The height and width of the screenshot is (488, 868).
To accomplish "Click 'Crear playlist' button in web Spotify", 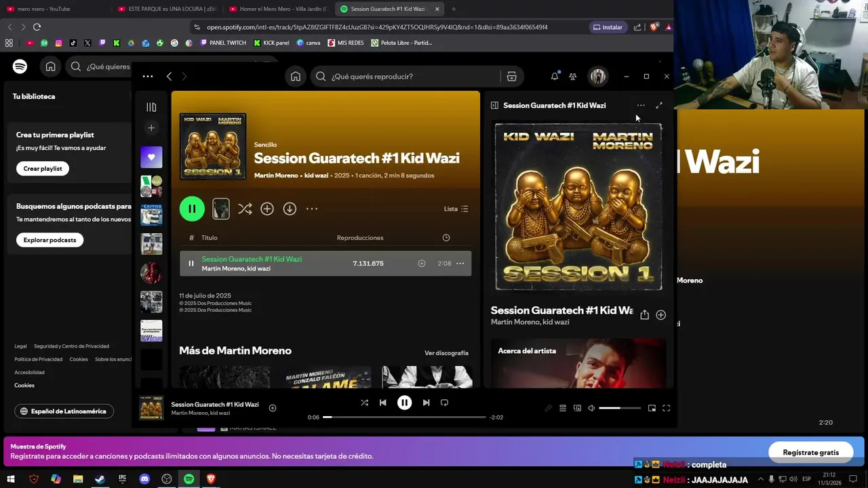I will (x=43, y=169).
